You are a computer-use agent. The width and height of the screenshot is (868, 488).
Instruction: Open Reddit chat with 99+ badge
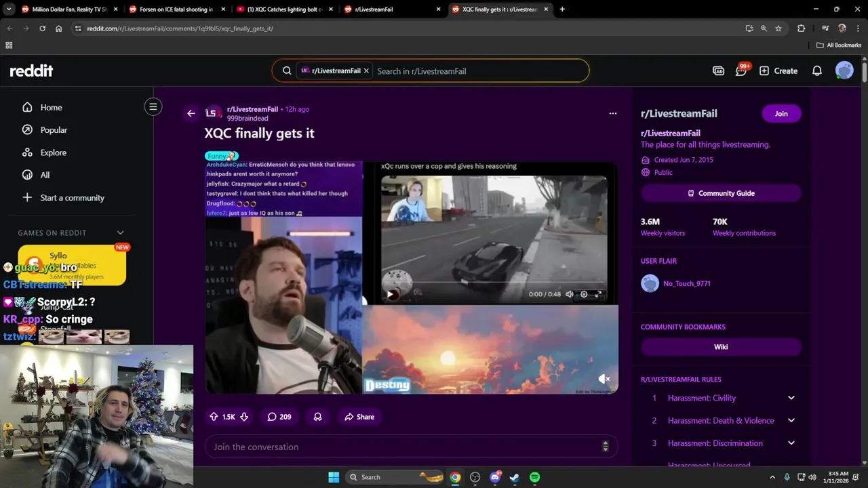pyautogui.click(x=741, y=70)
